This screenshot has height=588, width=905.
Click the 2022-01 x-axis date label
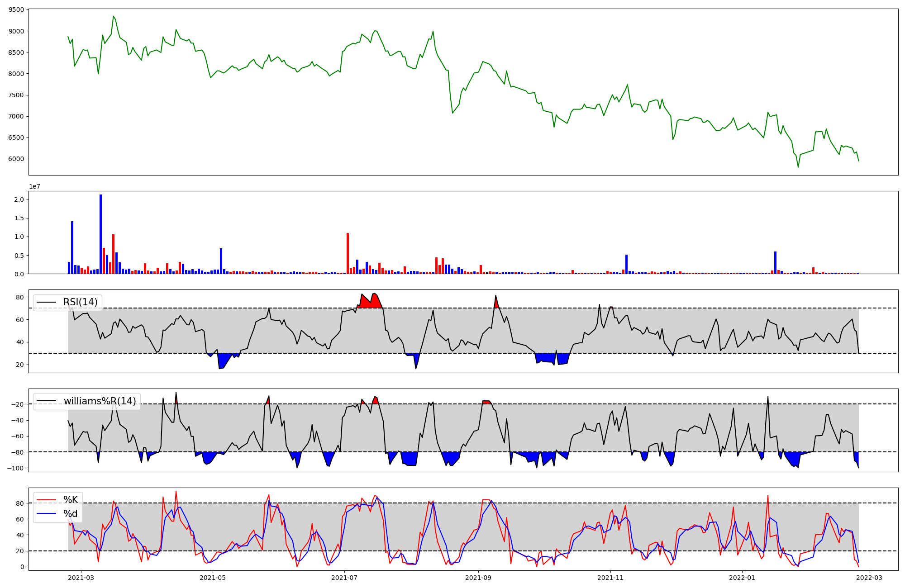tap(742, 578)
